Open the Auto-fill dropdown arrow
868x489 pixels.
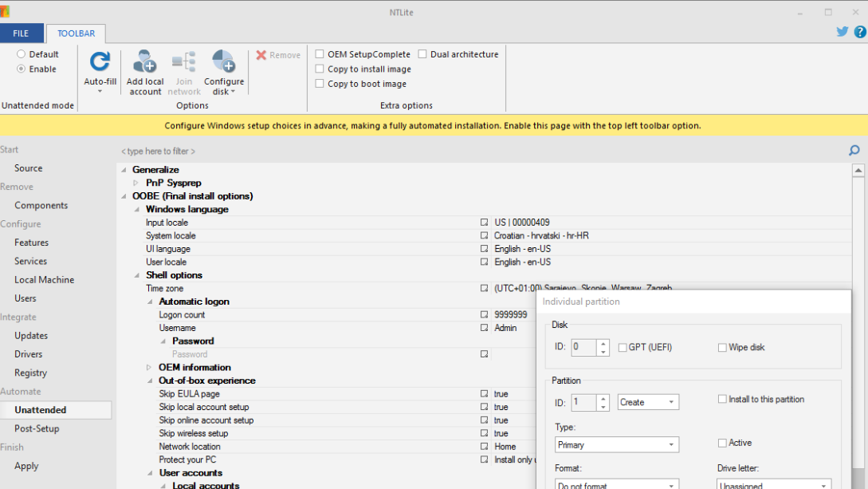[100, 92]
